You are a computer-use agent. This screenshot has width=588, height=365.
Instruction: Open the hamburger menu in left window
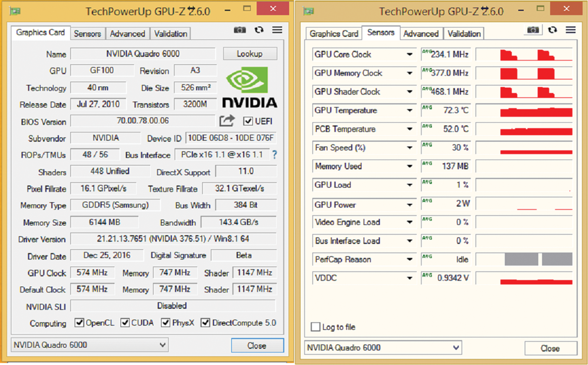(277, 30)
